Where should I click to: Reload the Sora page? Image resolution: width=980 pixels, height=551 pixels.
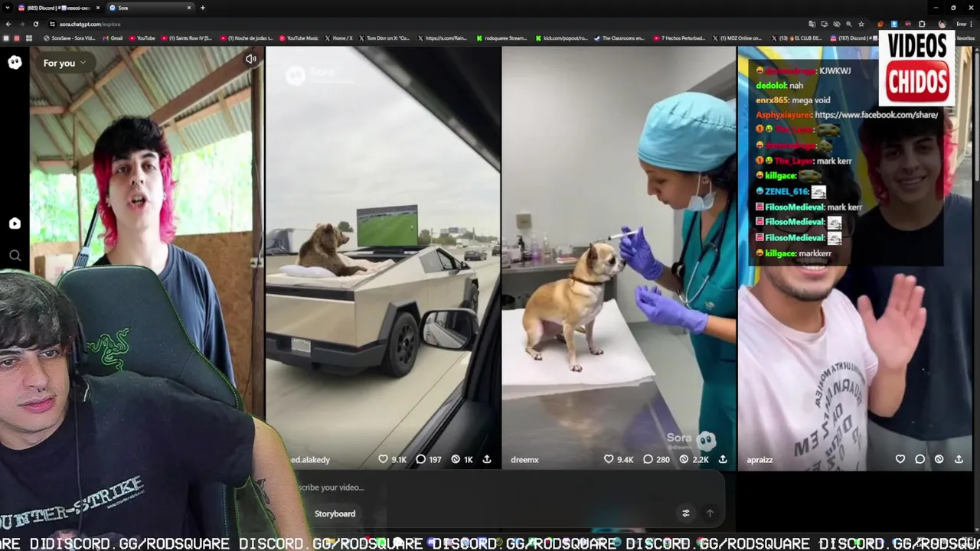point(35,24)
